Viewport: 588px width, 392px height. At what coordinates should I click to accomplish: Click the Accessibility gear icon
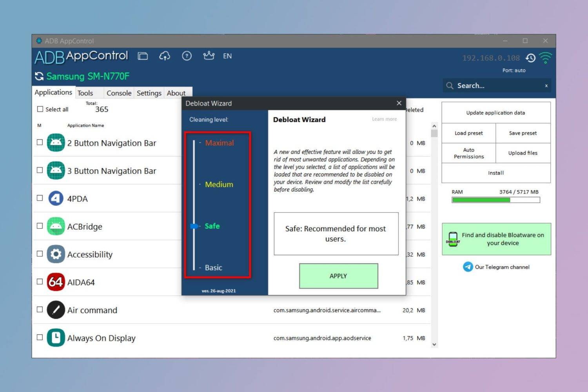coord(56,254)
